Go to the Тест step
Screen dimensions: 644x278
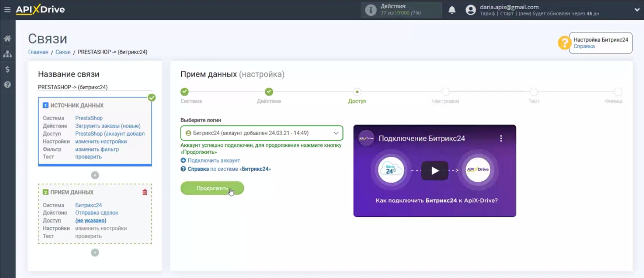533,92
